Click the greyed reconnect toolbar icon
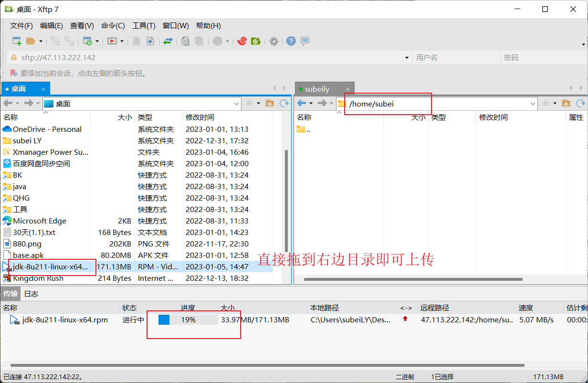This screenshot has height=383, width=588. click(55, 41)
